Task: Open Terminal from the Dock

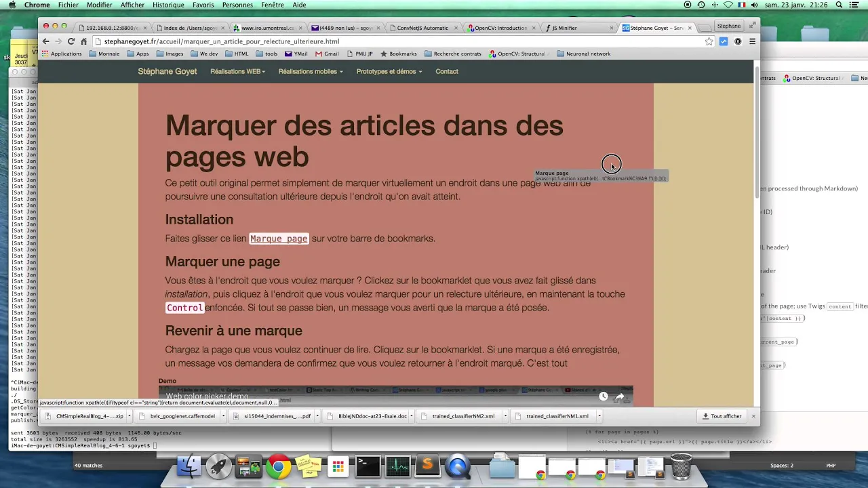Action: pos(368,466)
